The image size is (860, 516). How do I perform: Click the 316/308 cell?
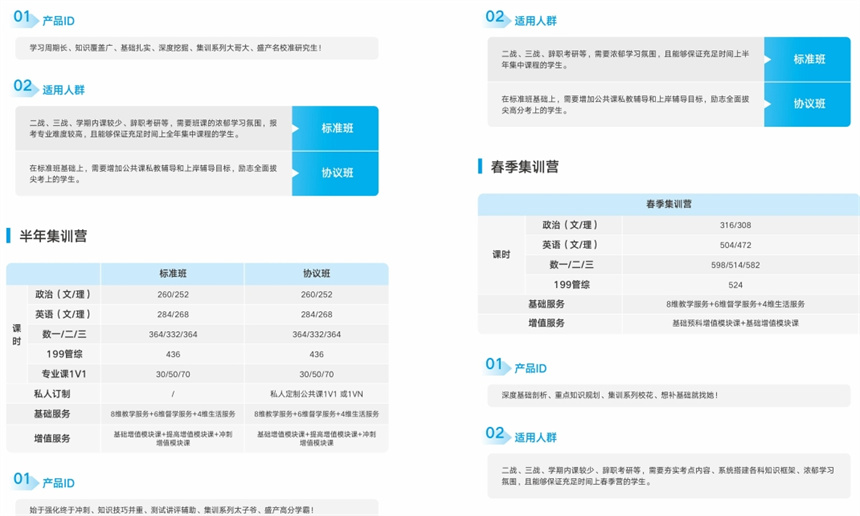click(x=735, y=225)
